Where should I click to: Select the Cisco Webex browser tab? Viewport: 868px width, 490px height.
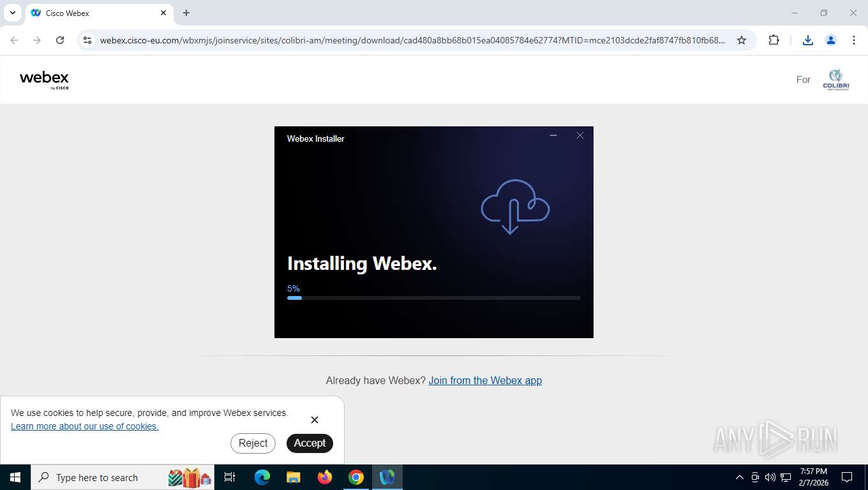point(99,13)
